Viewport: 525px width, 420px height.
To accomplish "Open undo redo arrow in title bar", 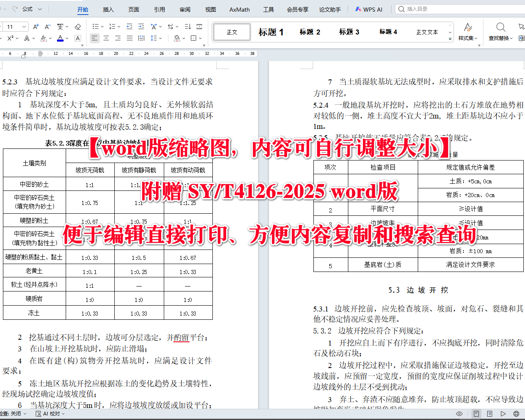I will coord(15,9).
